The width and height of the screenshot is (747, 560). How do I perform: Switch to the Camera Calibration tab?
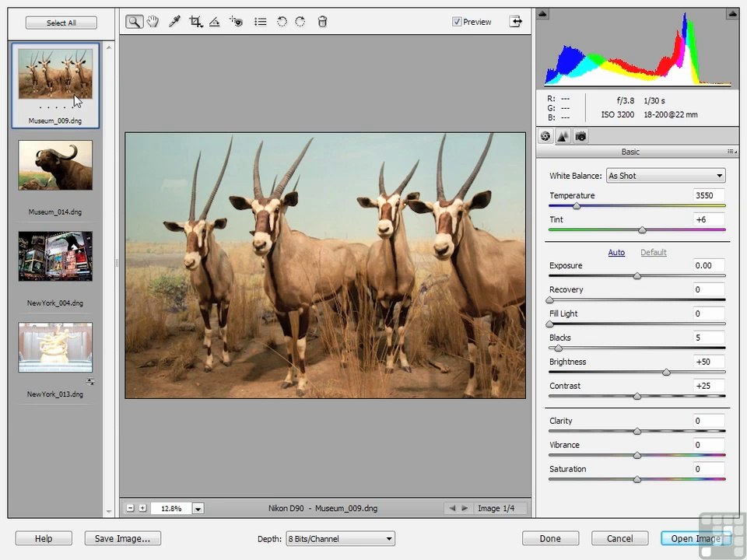click(x=580, y=137)
